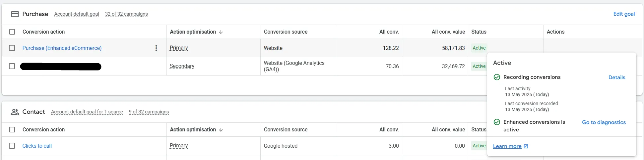Viewport: 644px width, 160px height.
Task: Click Active status badge for GA4 row
Action: point(479,66)
